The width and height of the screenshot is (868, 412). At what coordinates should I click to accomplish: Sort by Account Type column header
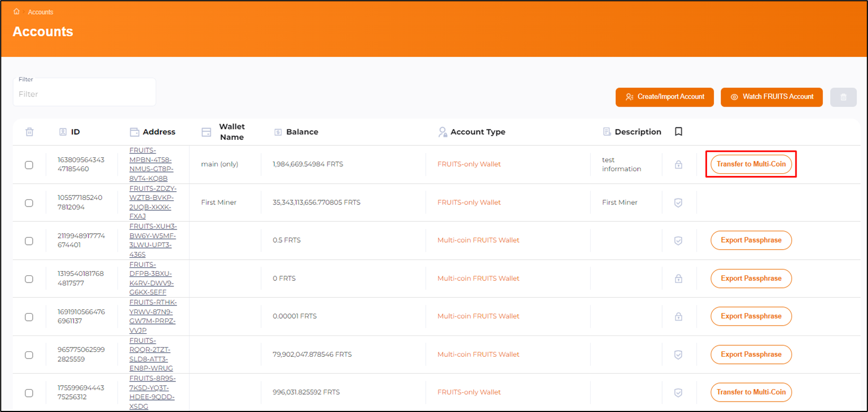click(478, 132)
